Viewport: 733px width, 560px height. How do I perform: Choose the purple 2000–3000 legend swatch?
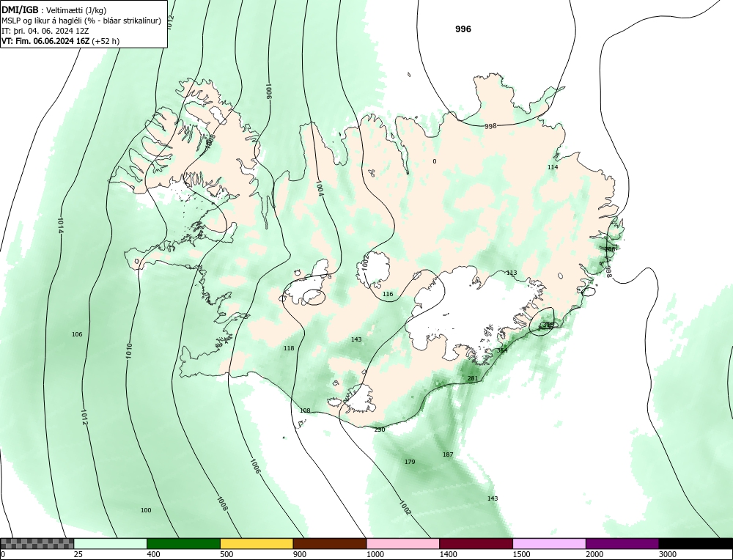[x=622, y=543]
